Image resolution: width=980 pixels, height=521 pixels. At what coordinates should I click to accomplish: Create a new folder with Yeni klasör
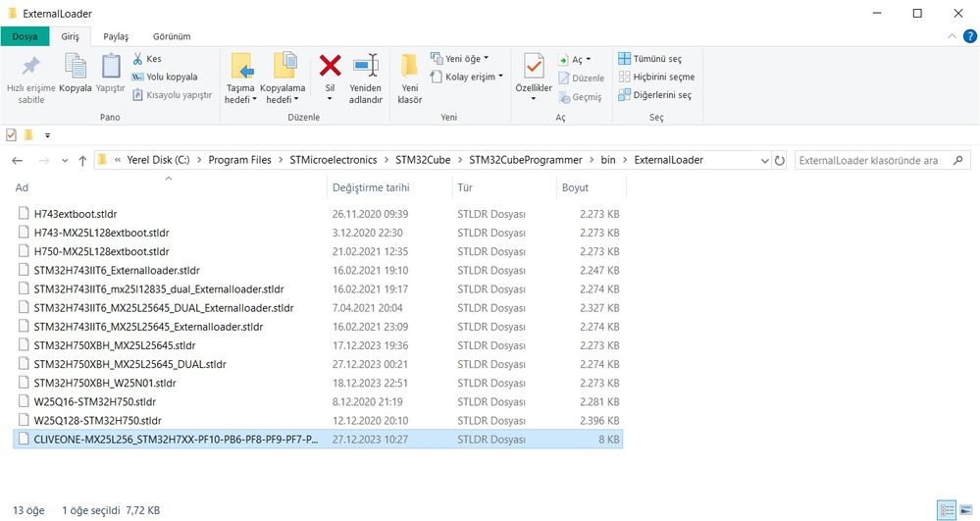pos(409,79)
